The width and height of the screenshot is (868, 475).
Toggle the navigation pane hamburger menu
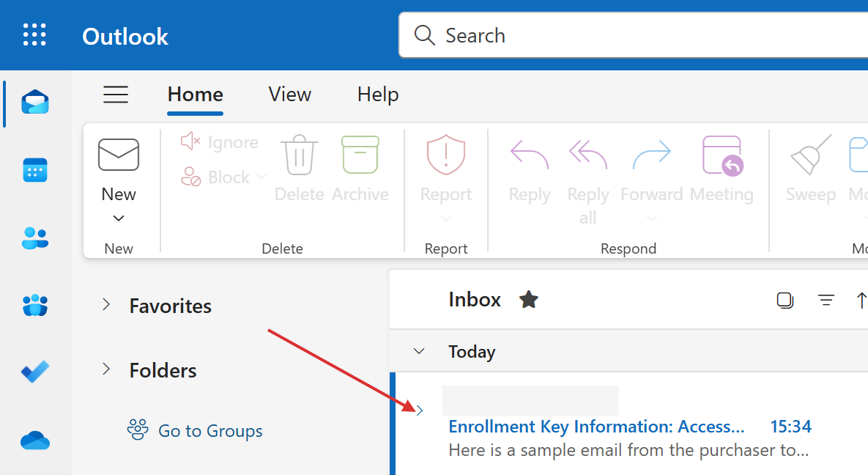116,95
